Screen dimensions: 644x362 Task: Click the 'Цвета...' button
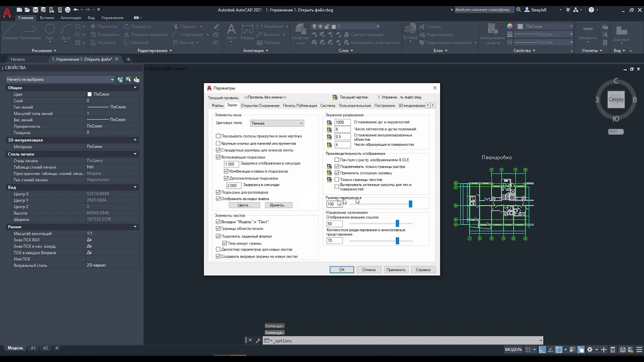point(244,205)
